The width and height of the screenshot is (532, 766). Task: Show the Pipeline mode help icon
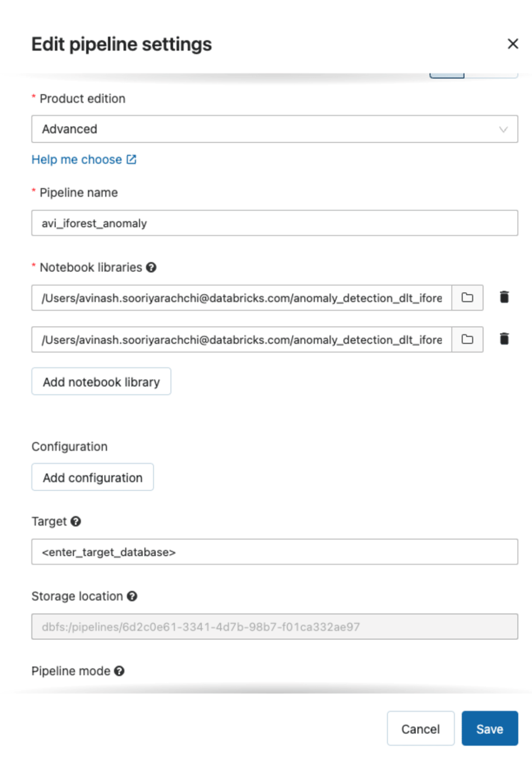119,671
